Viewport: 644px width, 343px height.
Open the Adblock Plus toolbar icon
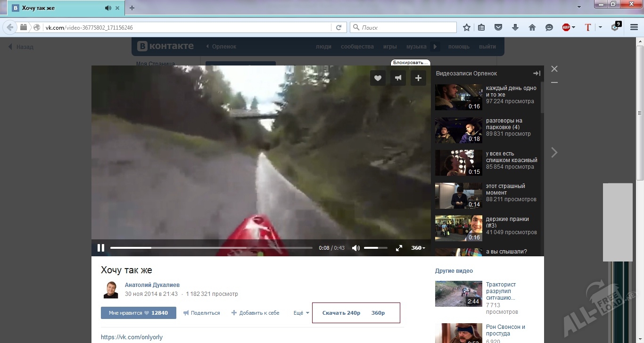point(566,27)
